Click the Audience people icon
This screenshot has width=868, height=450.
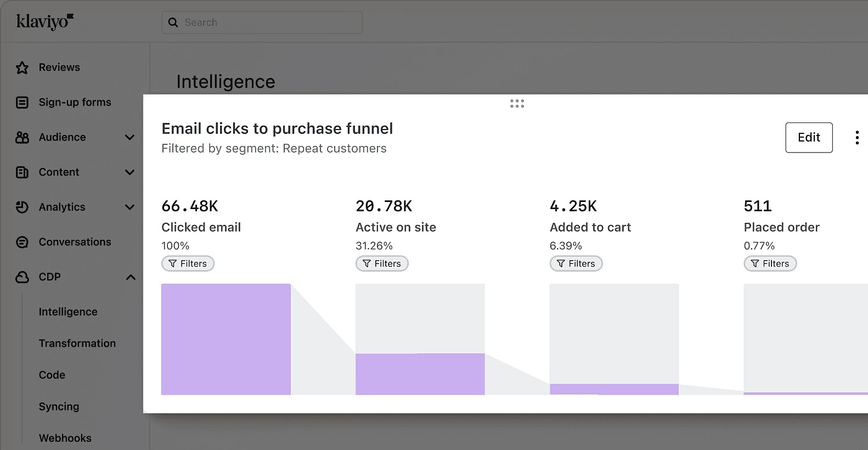(22, 137)
